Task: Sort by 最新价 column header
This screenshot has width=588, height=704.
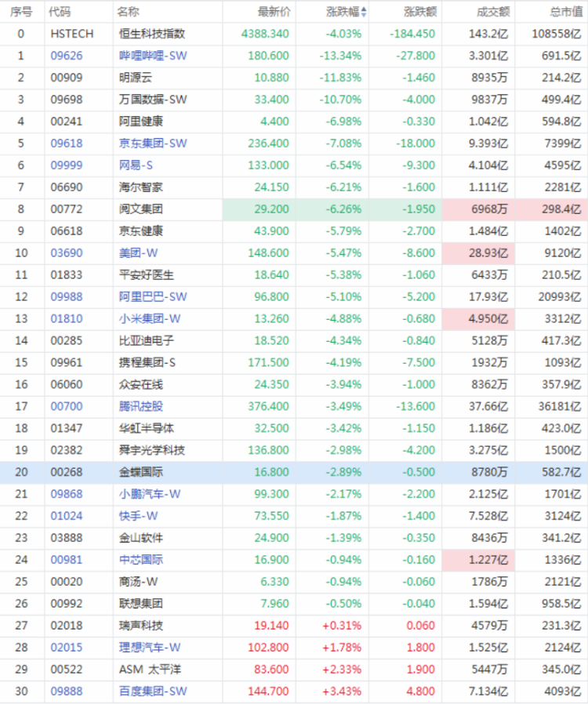Action: [274, 12]
